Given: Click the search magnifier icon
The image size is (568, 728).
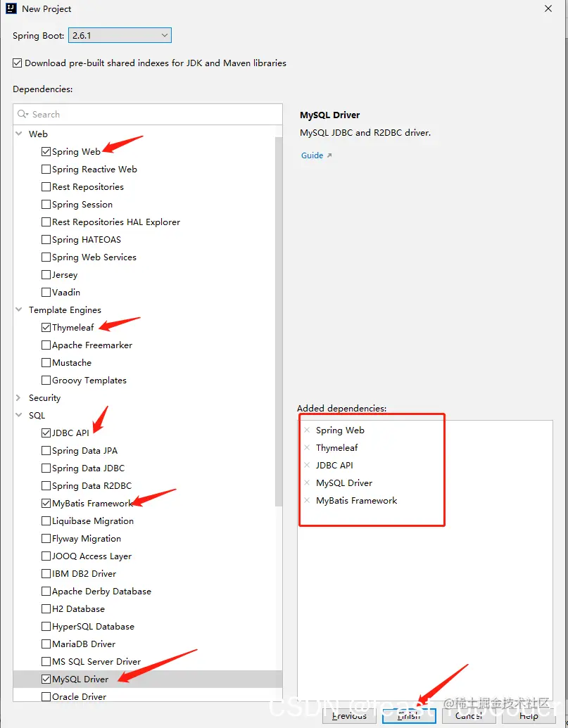Looking at the screenshot, I should pyautogui.click(x=23, y=114).
